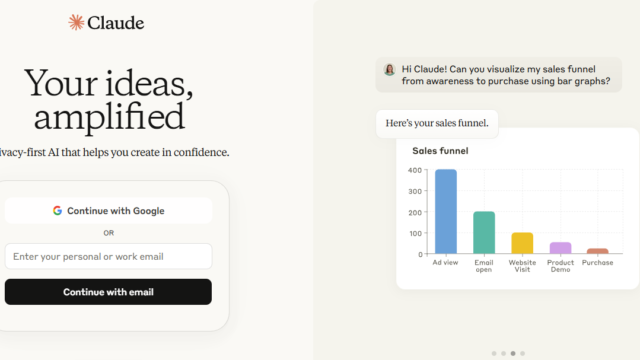Select the active third carousel dot
Viewport: 640px width, 360px height.
[513, 353]
